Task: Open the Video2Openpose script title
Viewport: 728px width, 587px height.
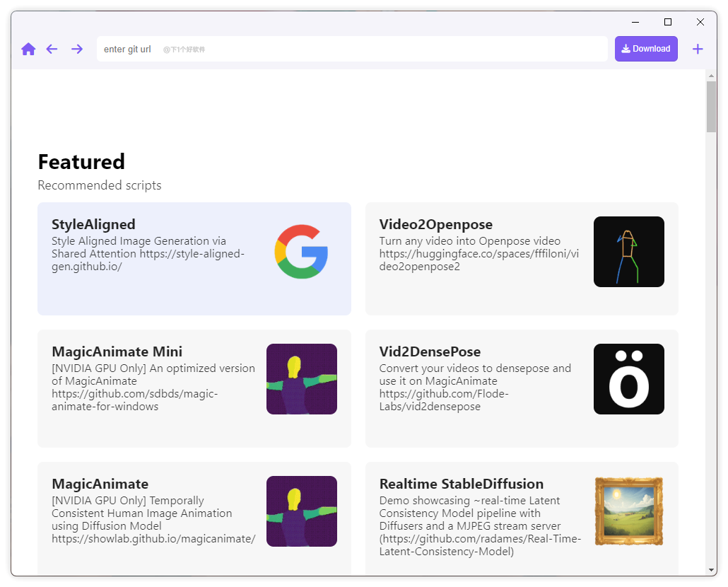Action: 435,225
